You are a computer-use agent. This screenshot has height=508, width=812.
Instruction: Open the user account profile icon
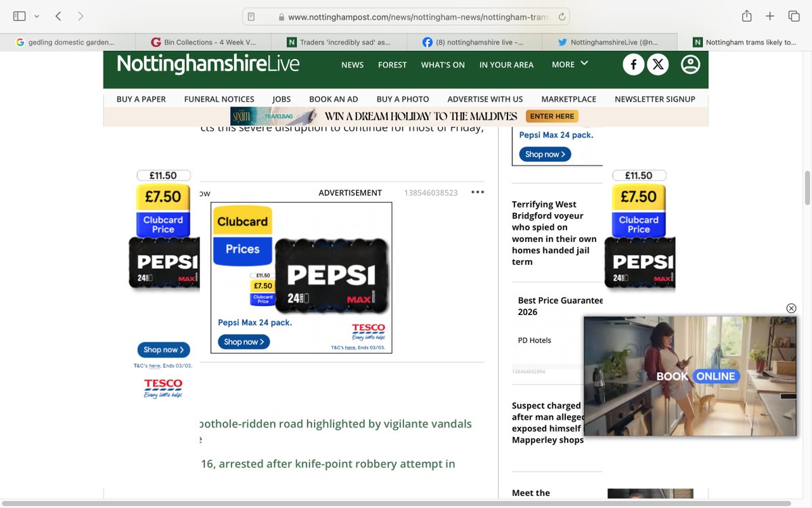(x=690, y=64)
